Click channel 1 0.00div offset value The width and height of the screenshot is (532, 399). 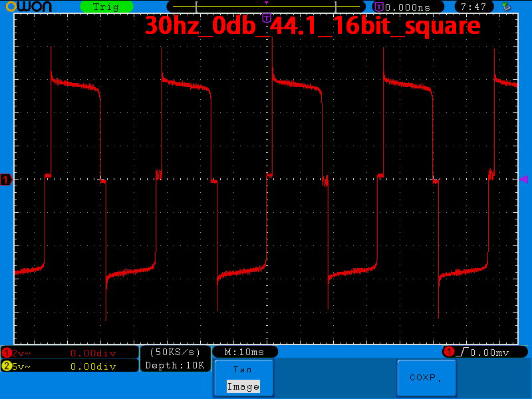93,353
